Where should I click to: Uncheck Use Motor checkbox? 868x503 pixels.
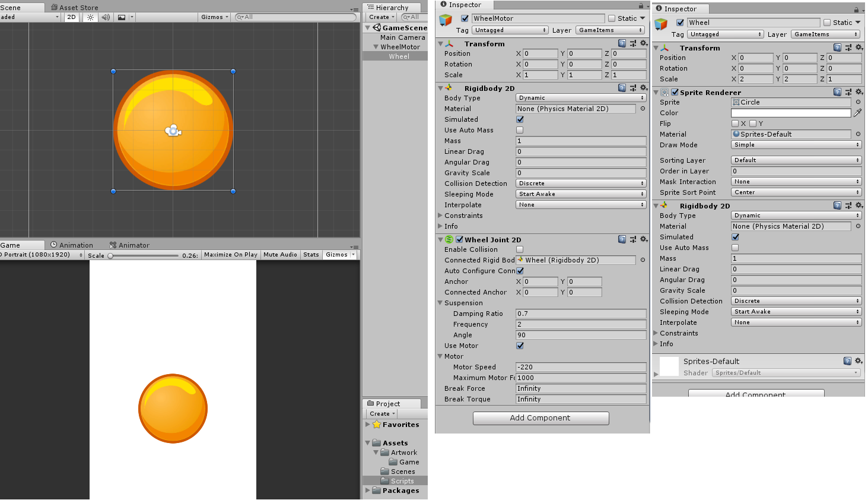pyautogui.click(x=520, y=346)
